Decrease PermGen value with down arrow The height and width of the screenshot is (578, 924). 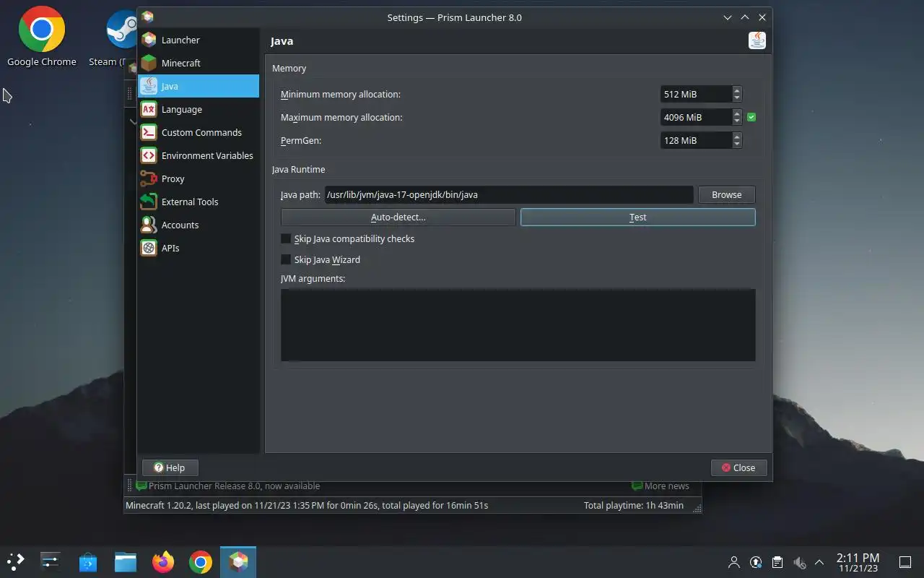[x=737, y=144]
